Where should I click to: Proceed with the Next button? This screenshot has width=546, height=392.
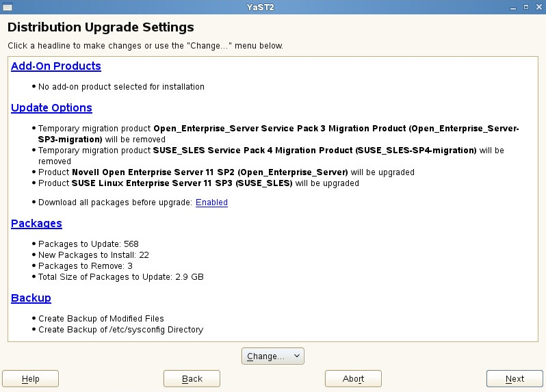515,379
